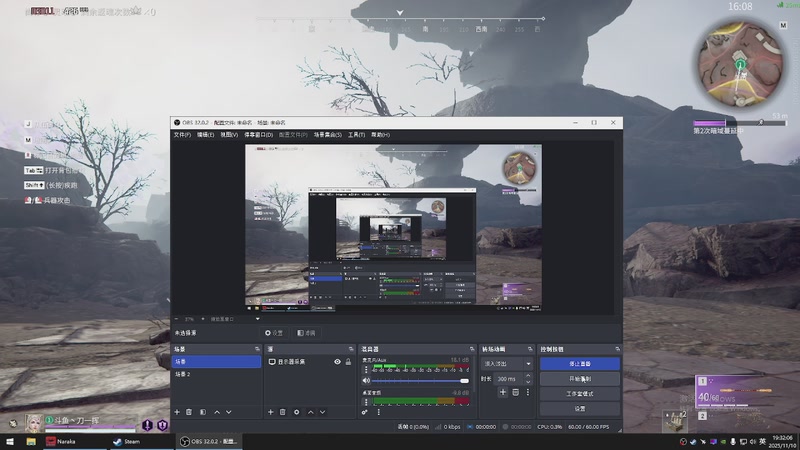Add a new source with the plus icon

click(270, 412)
